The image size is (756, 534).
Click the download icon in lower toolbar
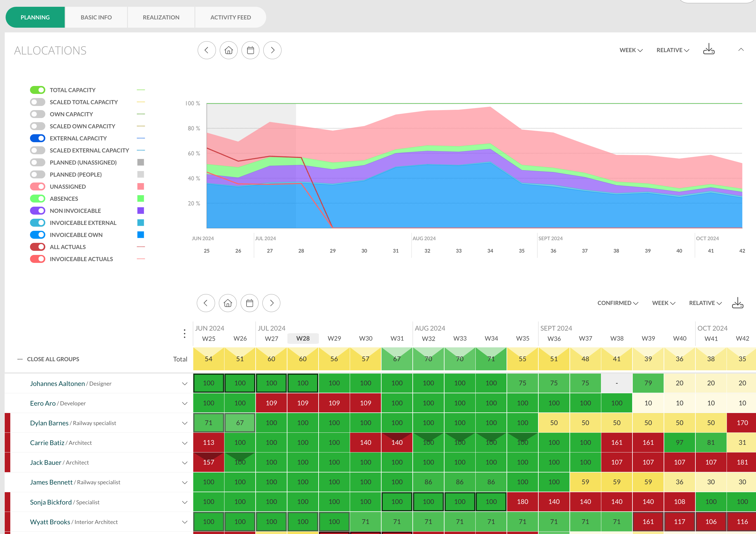coord(738,303)
